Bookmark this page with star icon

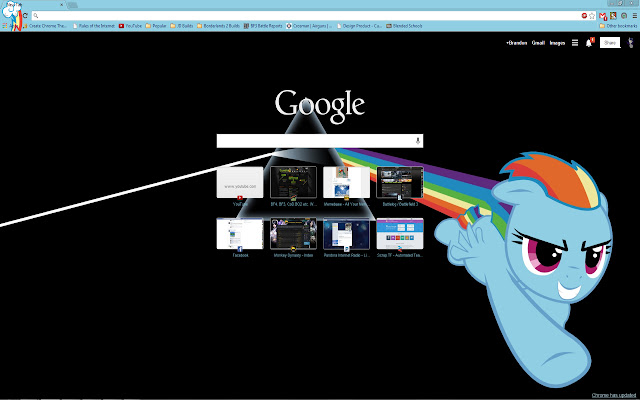pos(592,16)
